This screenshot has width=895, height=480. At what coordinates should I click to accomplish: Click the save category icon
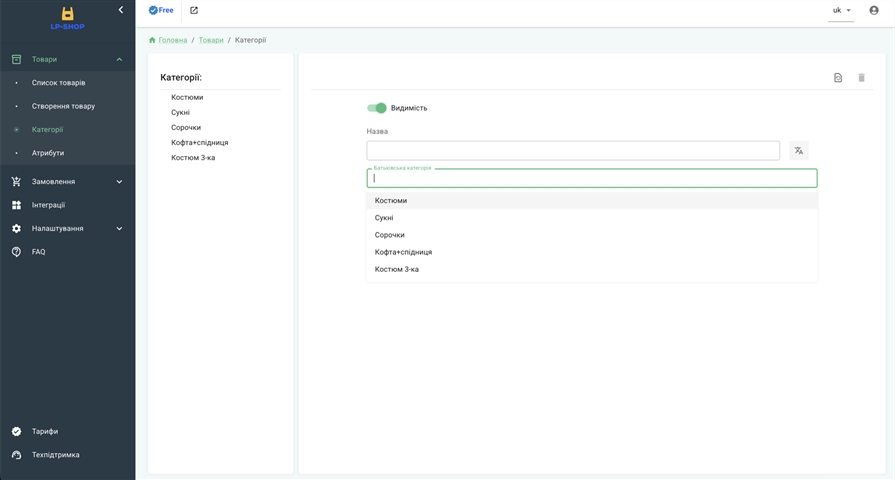point(838,78)
